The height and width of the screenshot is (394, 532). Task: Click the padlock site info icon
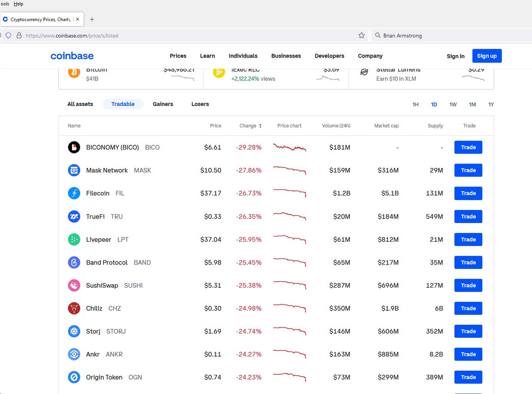tap(19, 35)
